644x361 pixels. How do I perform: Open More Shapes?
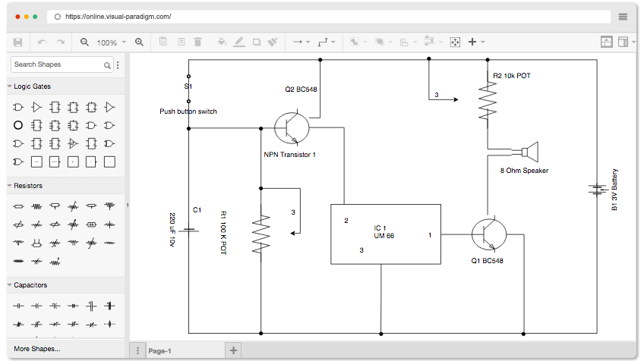tap(37, 349)
